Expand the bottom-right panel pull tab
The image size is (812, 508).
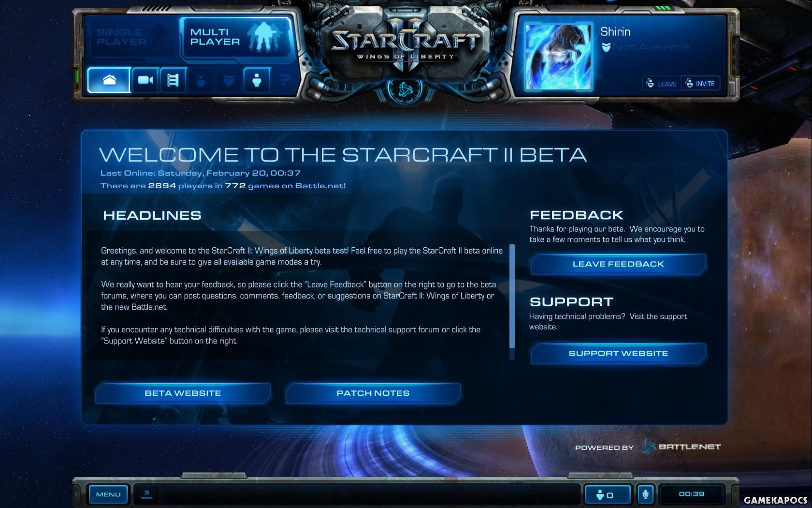tap(599, 476)
